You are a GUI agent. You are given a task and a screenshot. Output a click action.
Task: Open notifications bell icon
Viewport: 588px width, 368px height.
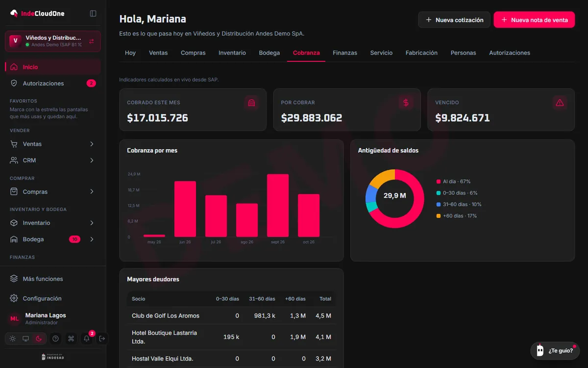click(x=87, y=339)
